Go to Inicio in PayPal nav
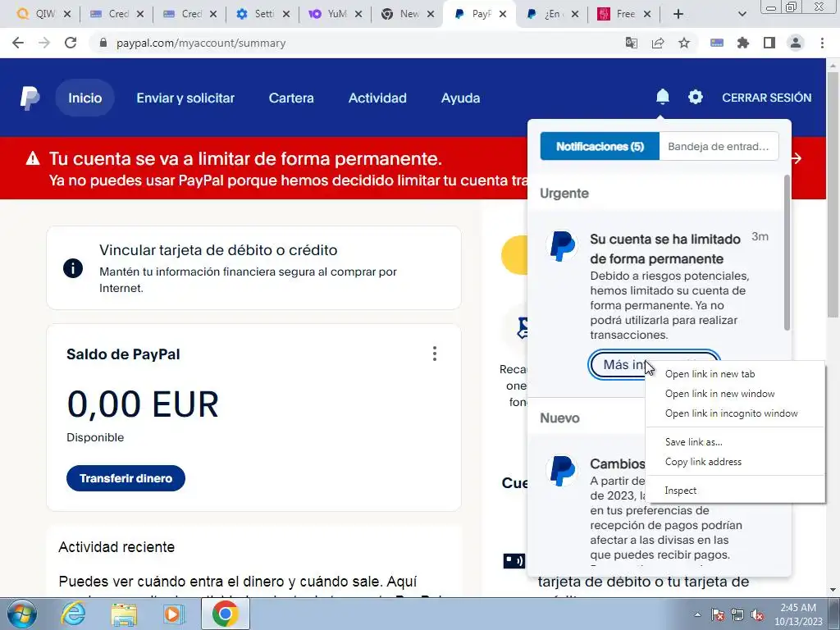Image resolution: width=840 pixels, height=630 pixels. tap(84, 98)
